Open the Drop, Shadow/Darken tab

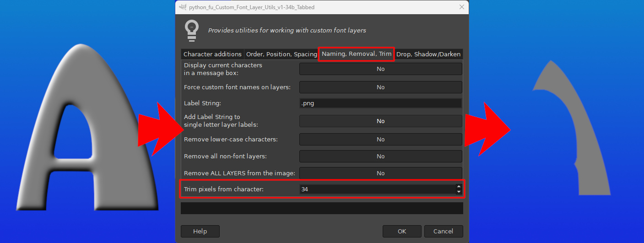(x=428, y=54)
